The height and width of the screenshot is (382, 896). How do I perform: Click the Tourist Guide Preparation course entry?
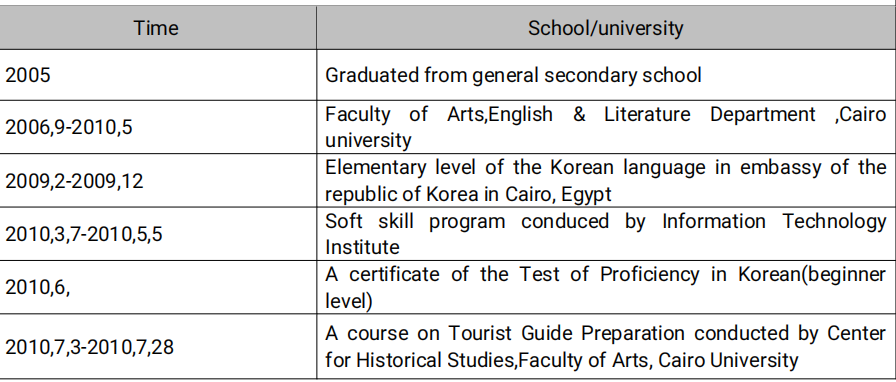[606, 346]
